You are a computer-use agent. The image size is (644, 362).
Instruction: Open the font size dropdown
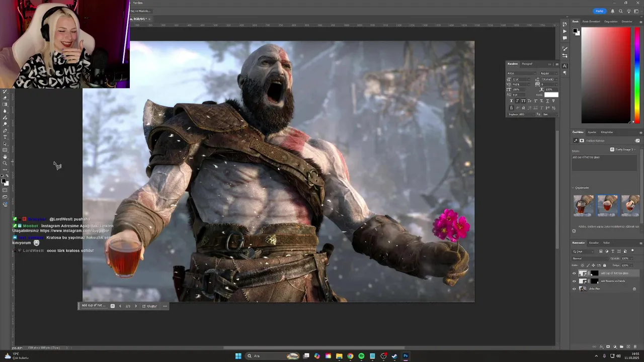[x=521, y=79]
